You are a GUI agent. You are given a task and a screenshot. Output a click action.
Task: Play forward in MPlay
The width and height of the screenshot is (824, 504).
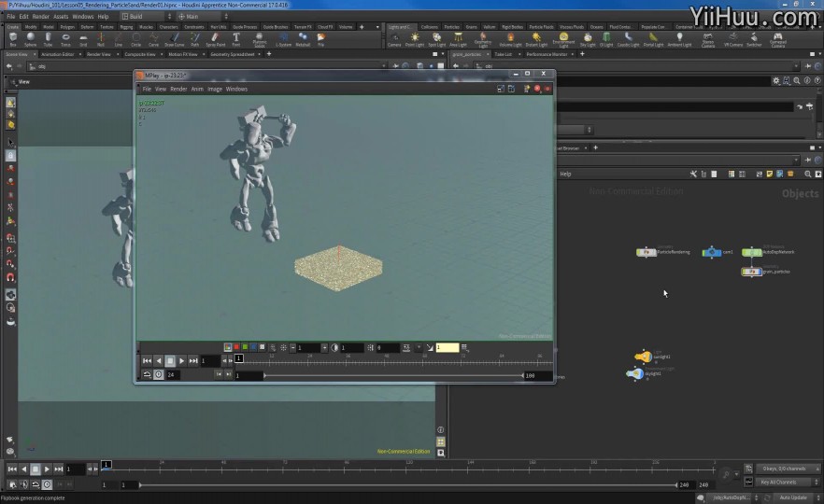pos(182,360)
